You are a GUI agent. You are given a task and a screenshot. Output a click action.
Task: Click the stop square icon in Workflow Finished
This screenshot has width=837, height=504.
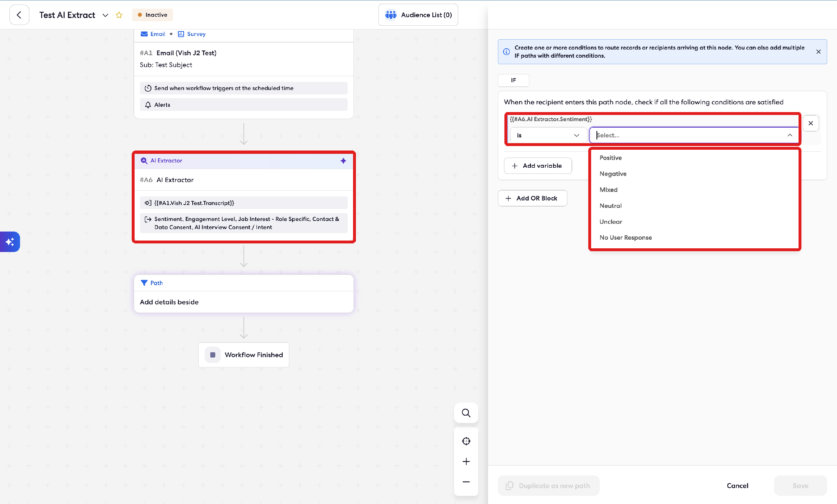[x=213, y=355]
